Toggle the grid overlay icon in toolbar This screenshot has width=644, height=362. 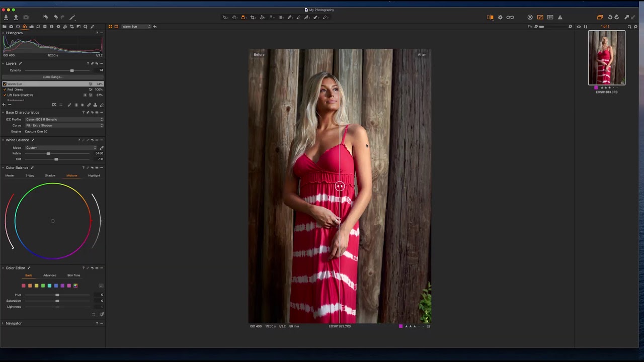coord(550,17)
